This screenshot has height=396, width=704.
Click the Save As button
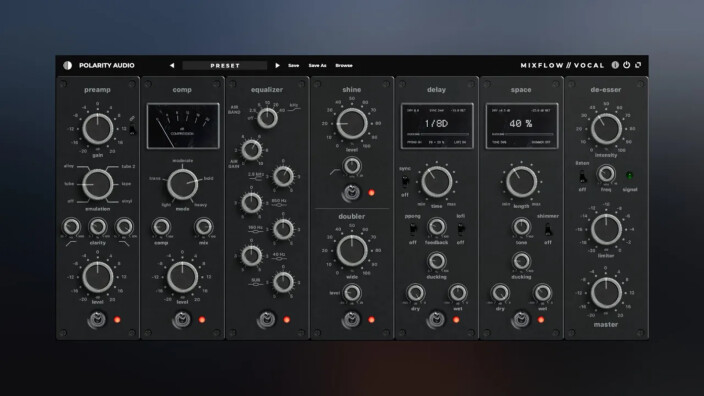tap(317, 66)
